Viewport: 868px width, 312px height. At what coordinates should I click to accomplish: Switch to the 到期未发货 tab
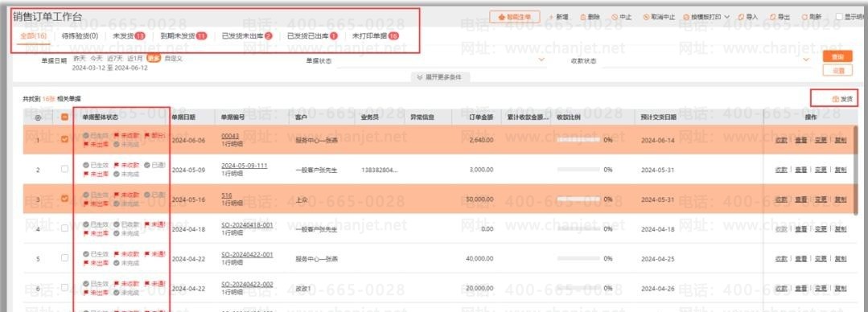click(x=183, y=36)
